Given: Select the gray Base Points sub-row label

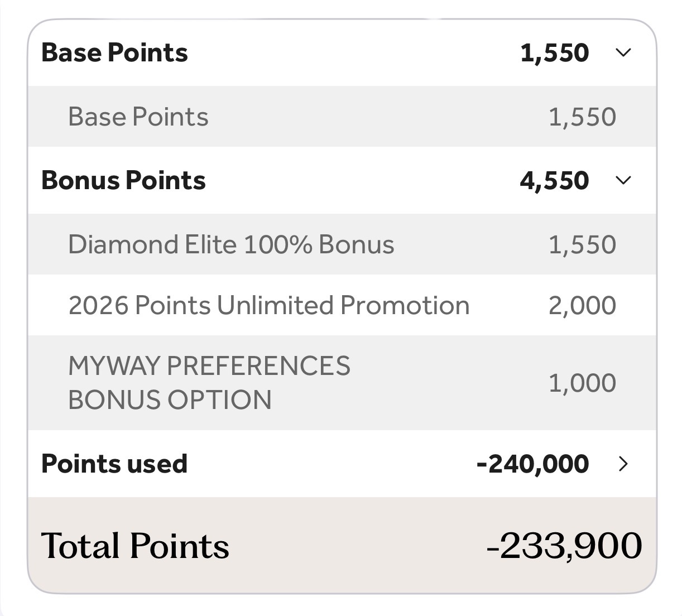Looking at the screenshot, I should [138, 117].
